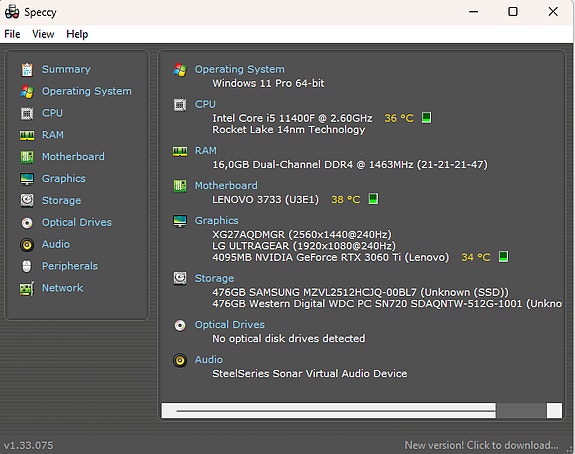This screenshot has width=575, height=454.
Task: Click the Motherboard icon in sidebar
Action: tap(27, 157)
